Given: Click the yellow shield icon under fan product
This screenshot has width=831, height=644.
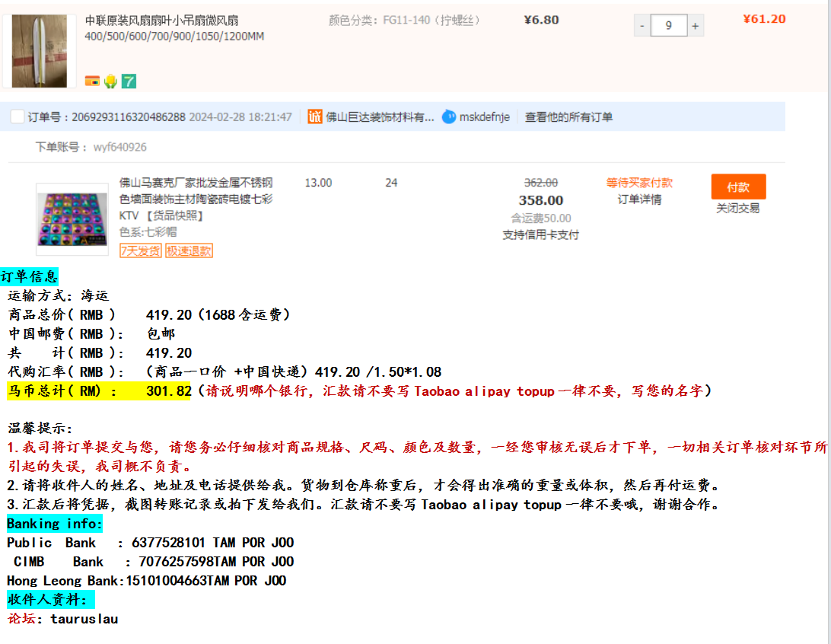Looking at the screenshot, I should coord(110,81).
